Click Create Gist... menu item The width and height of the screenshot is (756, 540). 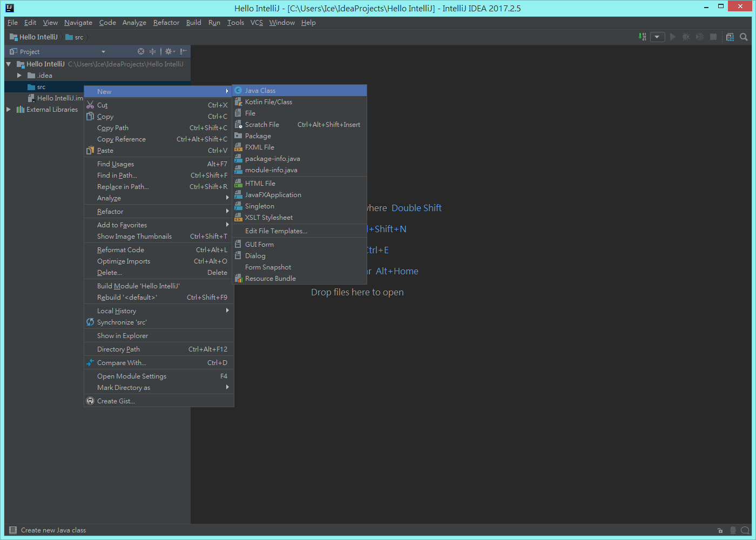159,401
